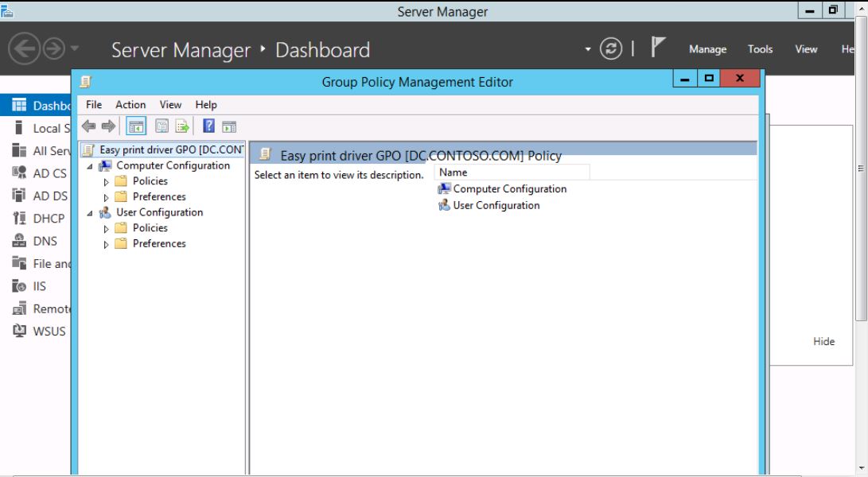Click the IIS role icon in the sidebar
Image resolution: width=868 pixels, height=477 pixels.
point(20,286)
